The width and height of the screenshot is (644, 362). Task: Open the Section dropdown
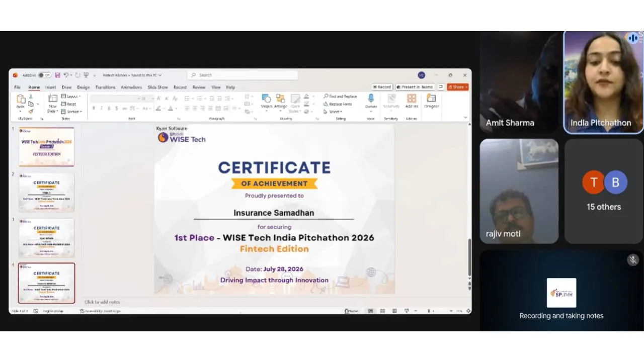pyautogui.click(x=71, y=112)
